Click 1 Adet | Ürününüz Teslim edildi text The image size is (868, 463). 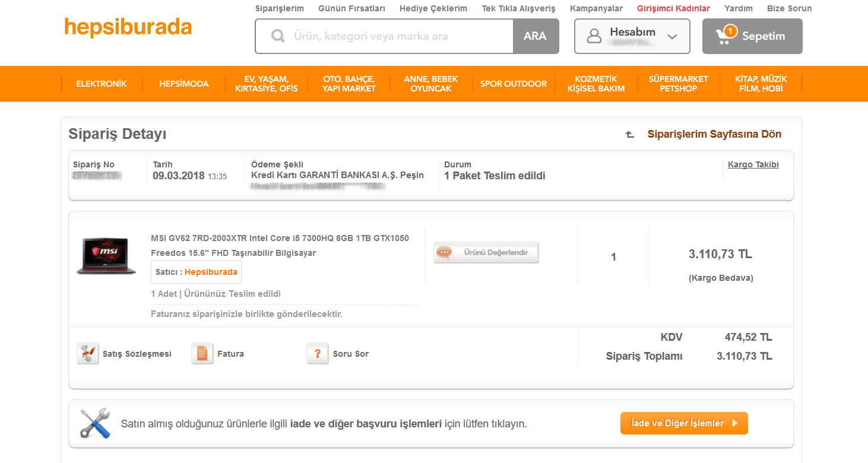pyautogui.click(x=216, y=294)
